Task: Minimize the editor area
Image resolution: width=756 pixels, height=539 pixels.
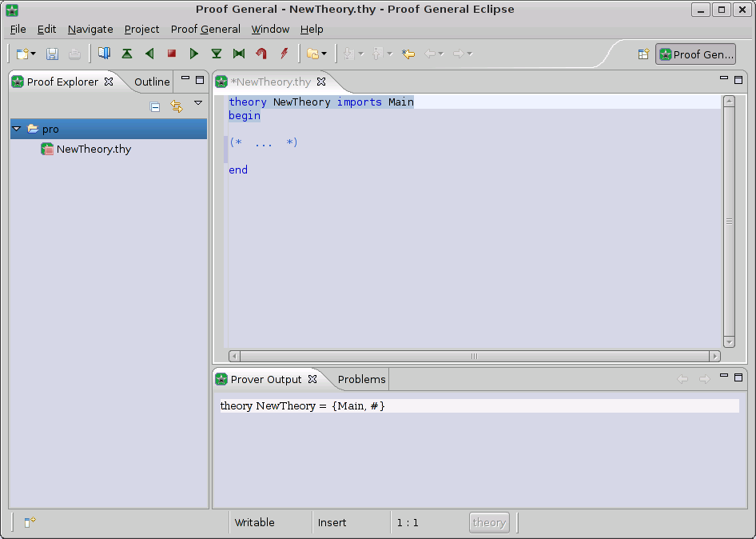Action: pos(724,78)
